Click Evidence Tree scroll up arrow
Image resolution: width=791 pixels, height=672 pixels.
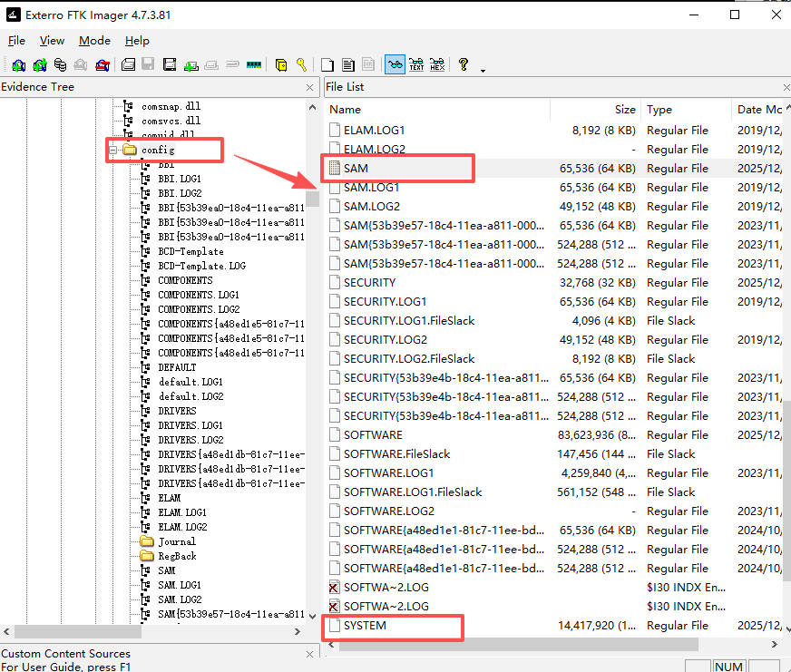coord(313,107)
